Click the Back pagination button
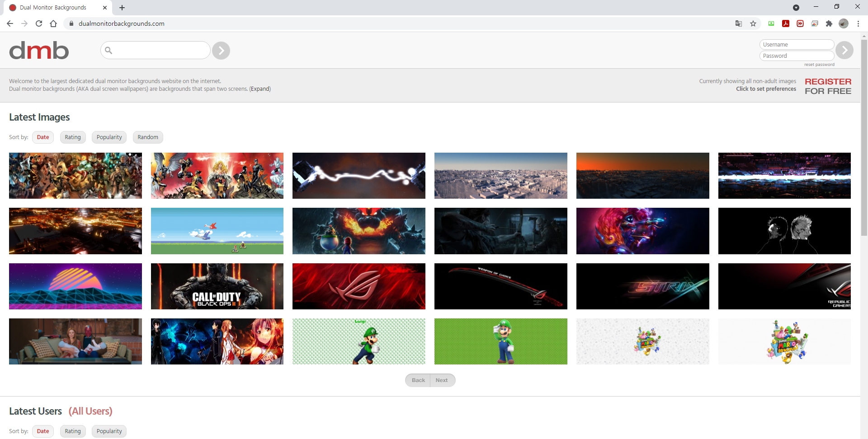This screenshot has width=868, height=439. (x=418, y=380)
